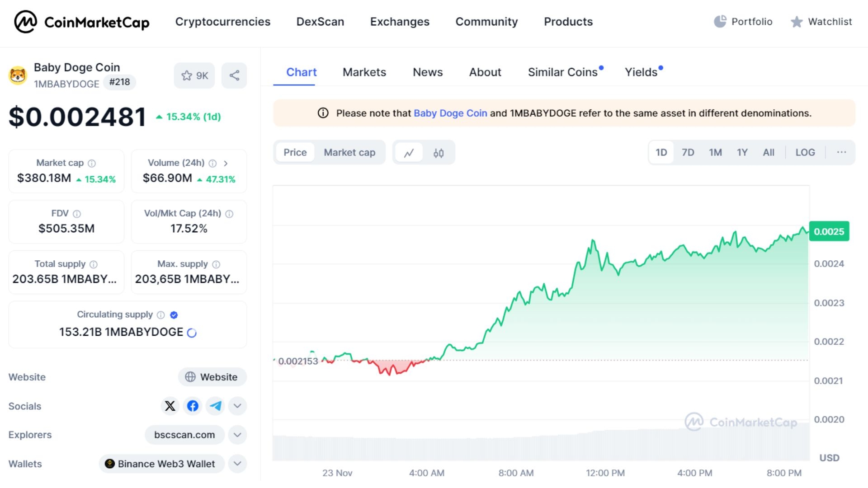The image size is (868, 488).
Task: Switch chart to candlestick view
Action: 439,152
